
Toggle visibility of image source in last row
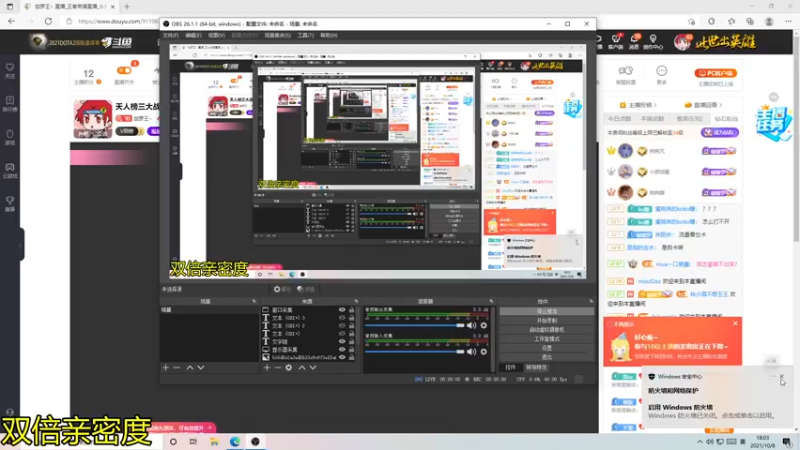pyautogui.click(x=342, y=358)
